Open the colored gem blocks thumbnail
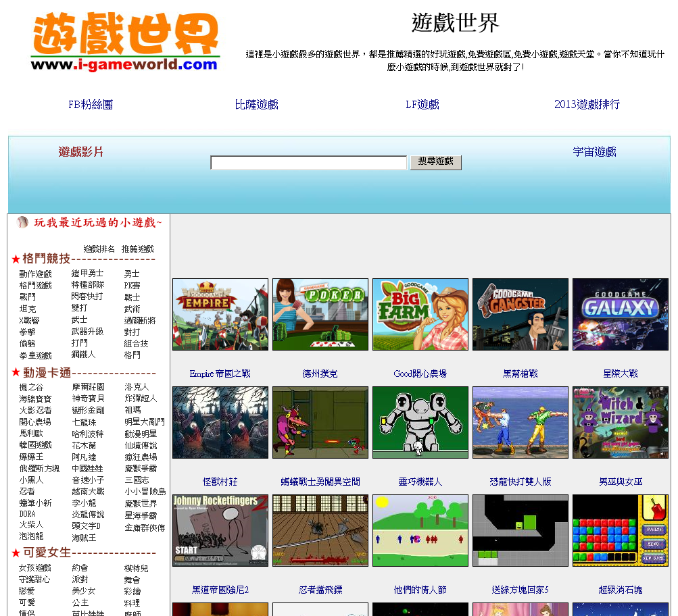 coord(621,530)
